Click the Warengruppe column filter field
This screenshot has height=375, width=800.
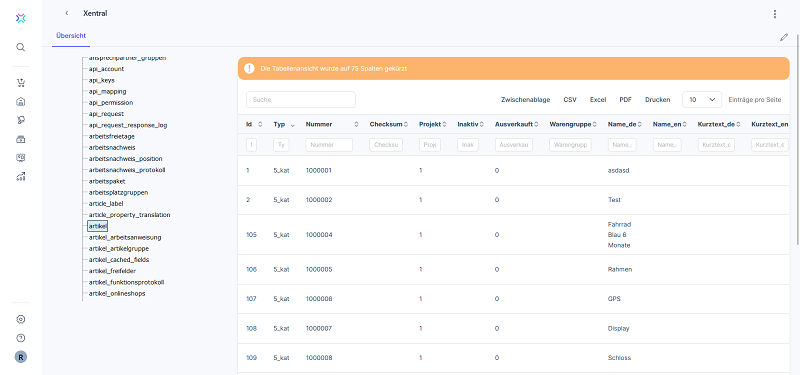(570, 145)
